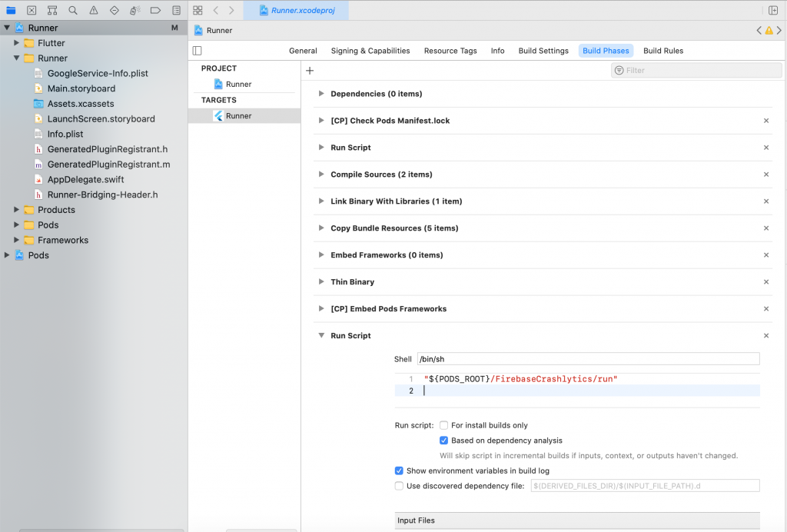
Task: Edit the Shell path field
Action: [588, 359]
